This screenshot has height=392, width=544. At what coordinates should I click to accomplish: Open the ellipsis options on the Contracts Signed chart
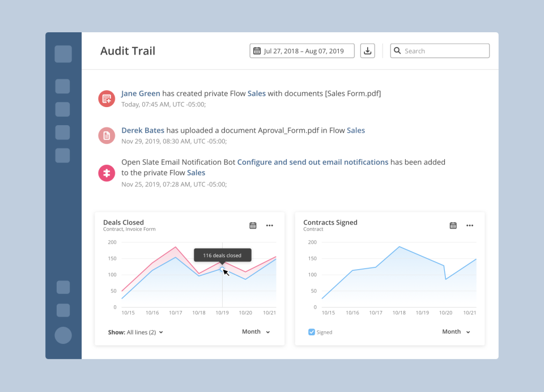click(470, 225)
